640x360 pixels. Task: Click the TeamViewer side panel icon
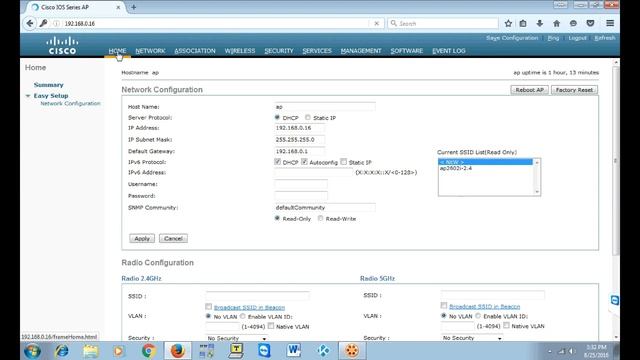coord(614,300)
